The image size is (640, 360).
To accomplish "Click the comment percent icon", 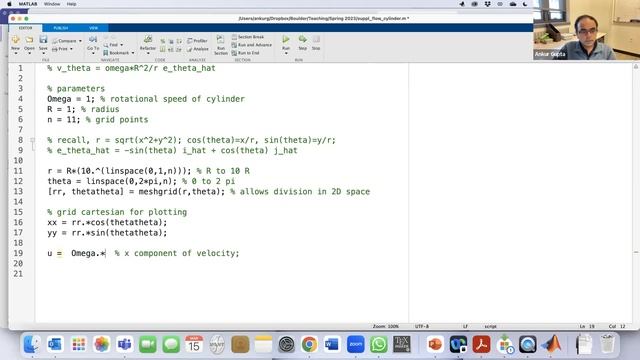I will pyautogui.click(x=163, y=41).
